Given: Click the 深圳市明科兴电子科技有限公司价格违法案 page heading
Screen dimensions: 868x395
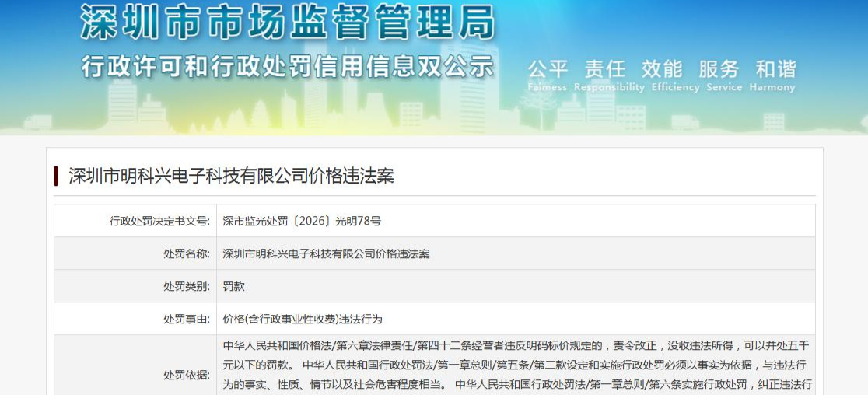Looking at the screenshot, I should 232,176.
